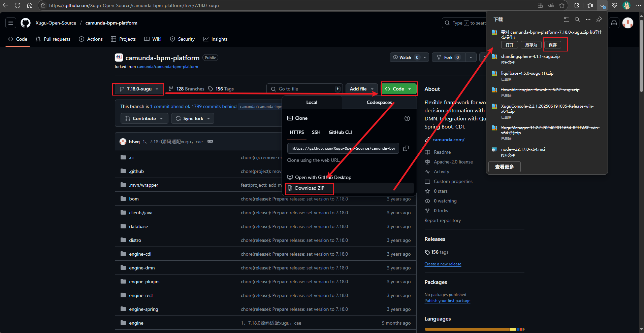The height and width of the screenshot is (333, 644).
Task: Open the GitHub inbox notifications icon
Action: pos(614,23)
